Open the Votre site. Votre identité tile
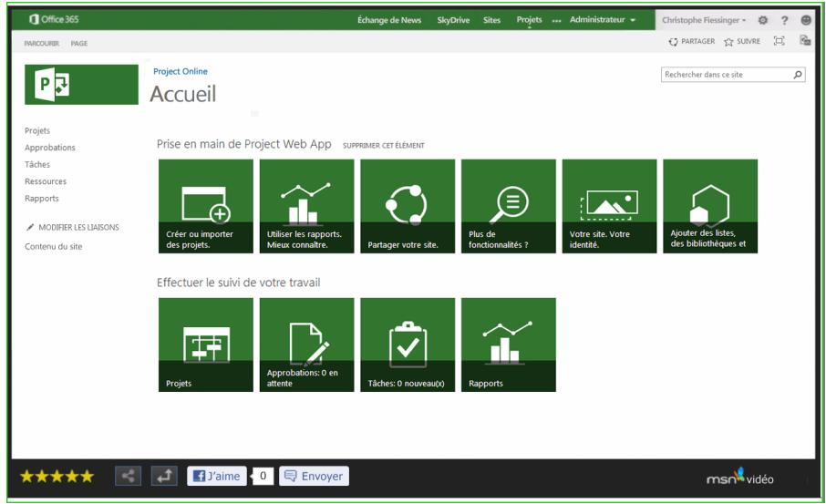The width and height of the screenshot is (826, 504). coord(610,206)
